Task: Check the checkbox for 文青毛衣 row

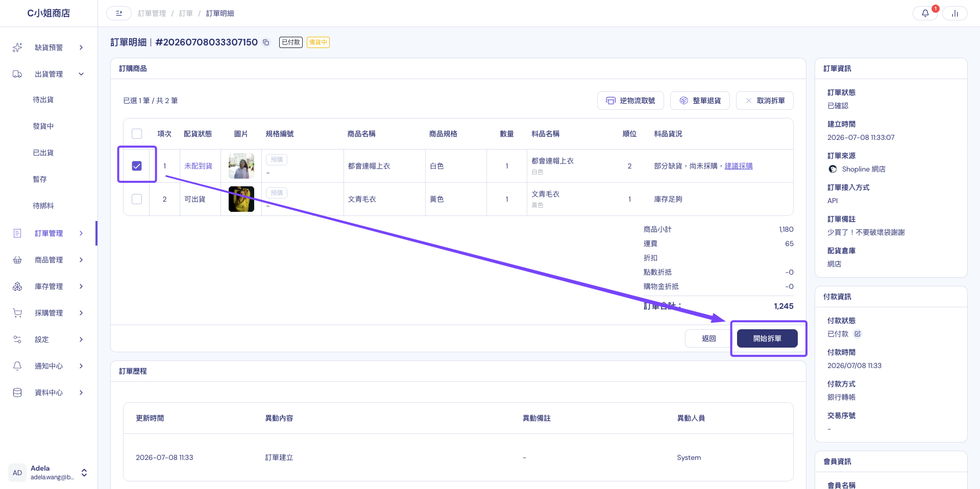Action: (x=137, y=199)
